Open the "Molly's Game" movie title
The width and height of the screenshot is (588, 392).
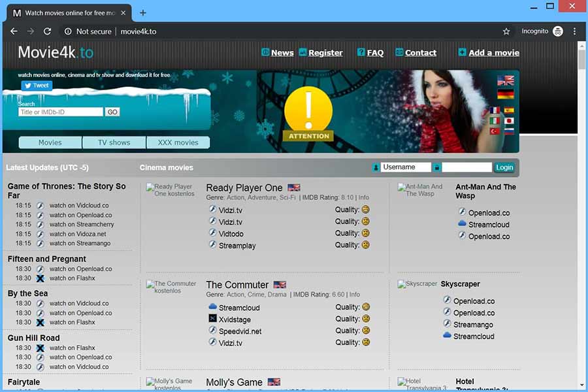pyautogui.click(x=234, y=382)
